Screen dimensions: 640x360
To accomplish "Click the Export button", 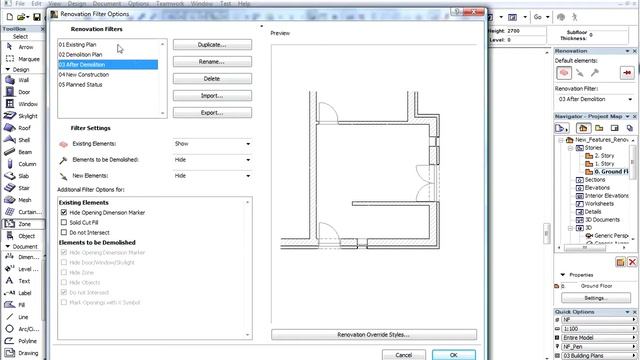I will coord(212,113).
